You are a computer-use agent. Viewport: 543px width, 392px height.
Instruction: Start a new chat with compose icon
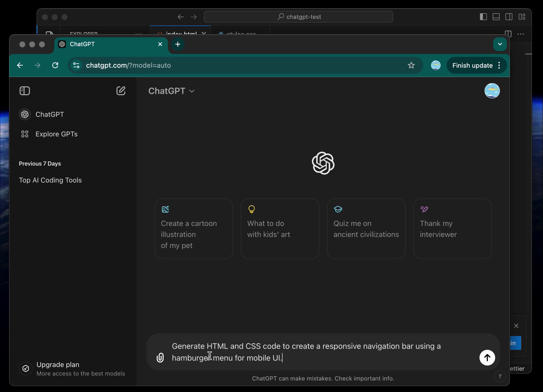(x=121, y=91)
